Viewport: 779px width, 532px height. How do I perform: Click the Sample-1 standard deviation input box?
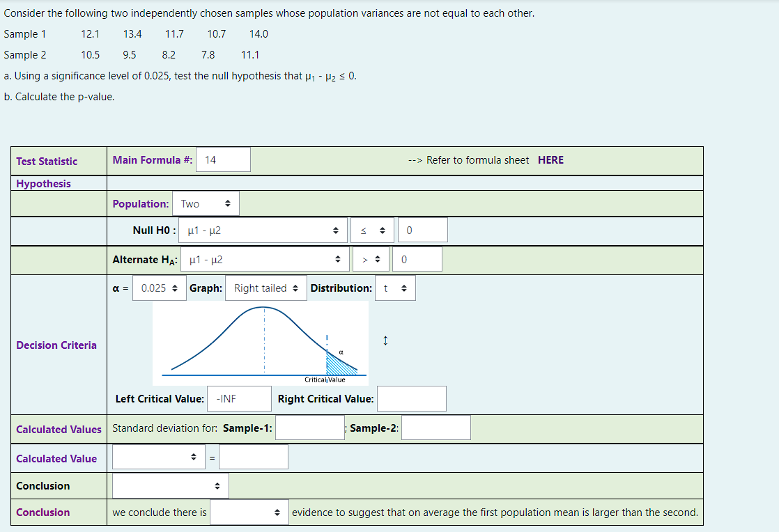pyautogui.click(x=309, y=428)
